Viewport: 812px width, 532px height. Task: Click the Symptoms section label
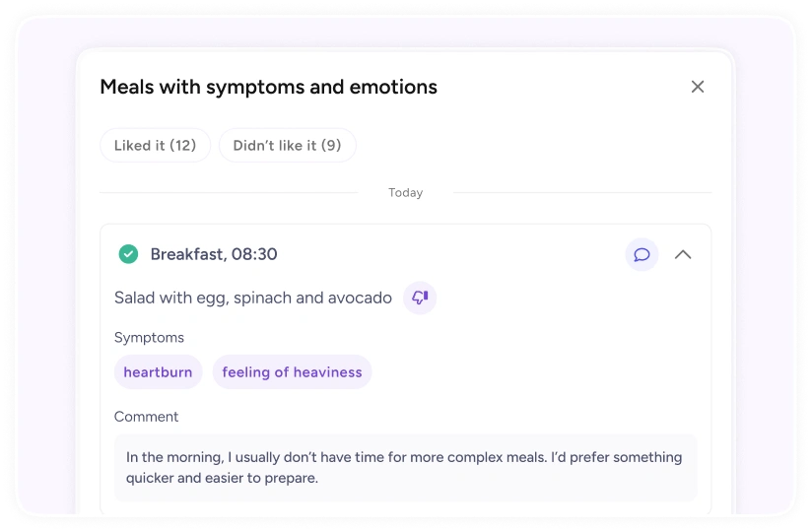pyautogui.click(x=149, y=337)
